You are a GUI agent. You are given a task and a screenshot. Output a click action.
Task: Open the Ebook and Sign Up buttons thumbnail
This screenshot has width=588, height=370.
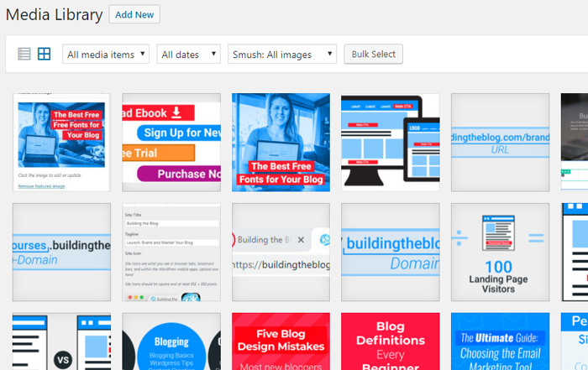tap(171, 143)
